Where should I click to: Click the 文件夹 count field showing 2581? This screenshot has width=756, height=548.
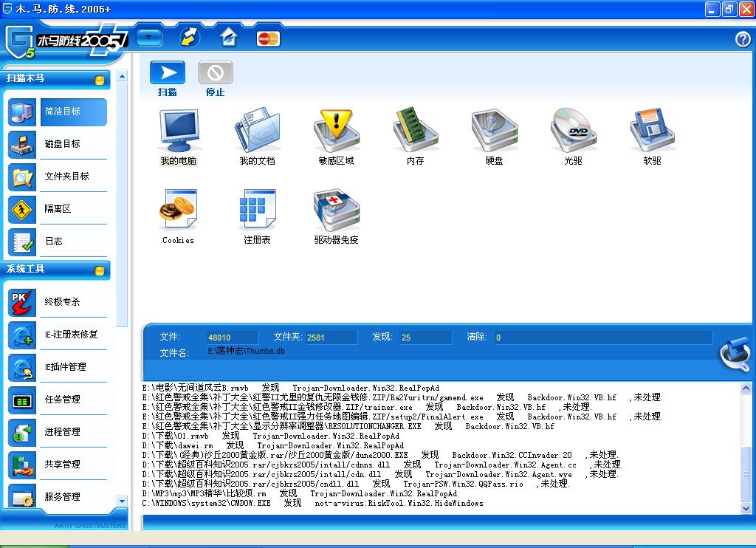point(331,338)
